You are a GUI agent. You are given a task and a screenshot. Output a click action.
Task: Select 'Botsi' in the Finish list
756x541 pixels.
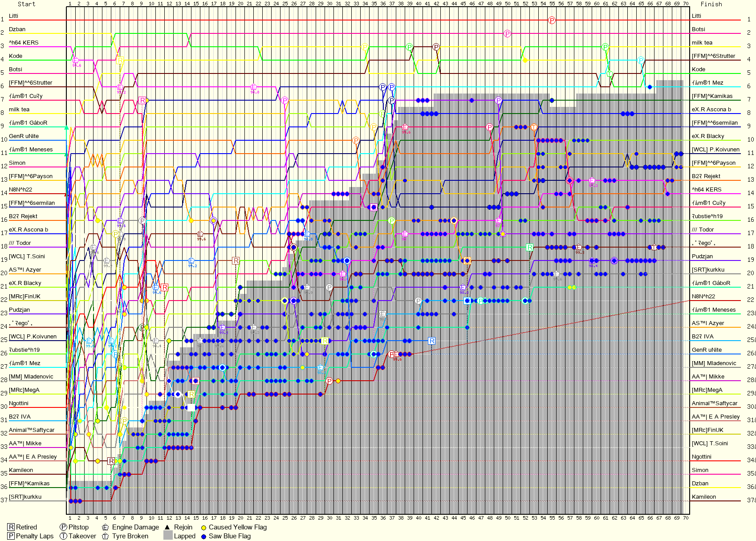(698, 29)
